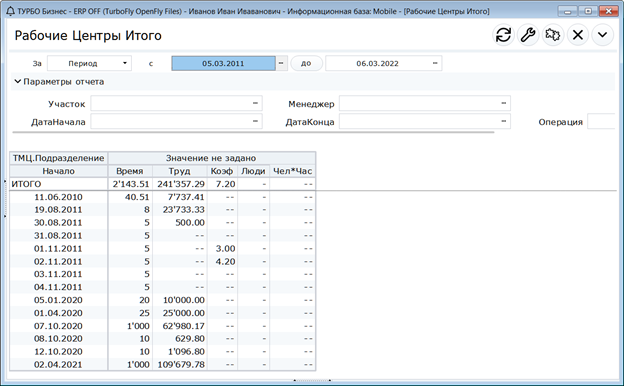Click the value 23'733.33
This screenshot has width=624, height=386.
(183, 210)
